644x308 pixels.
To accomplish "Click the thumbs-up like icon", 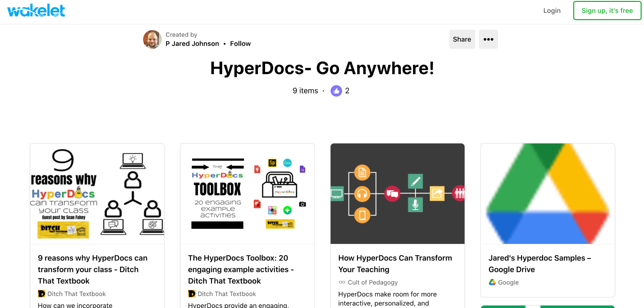I will tap(336, 91).
